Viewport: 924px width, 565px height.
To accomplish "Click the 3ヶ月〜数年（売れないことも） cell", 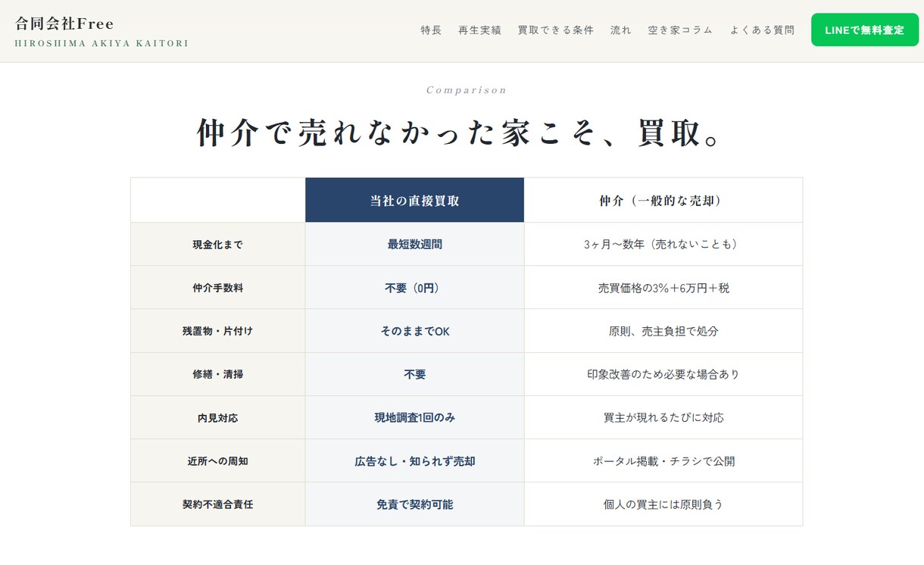I will click(x=663, y=245).
